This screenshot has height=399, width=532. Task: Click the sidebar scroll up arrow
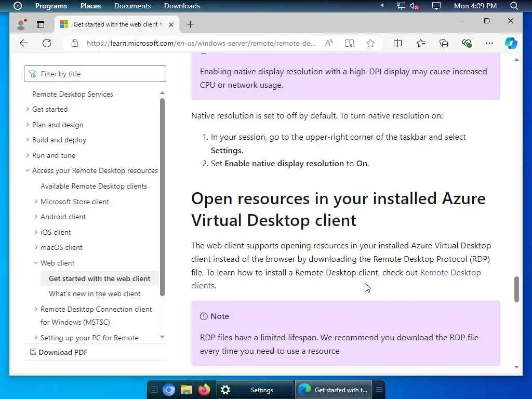(x=162, y=93)
